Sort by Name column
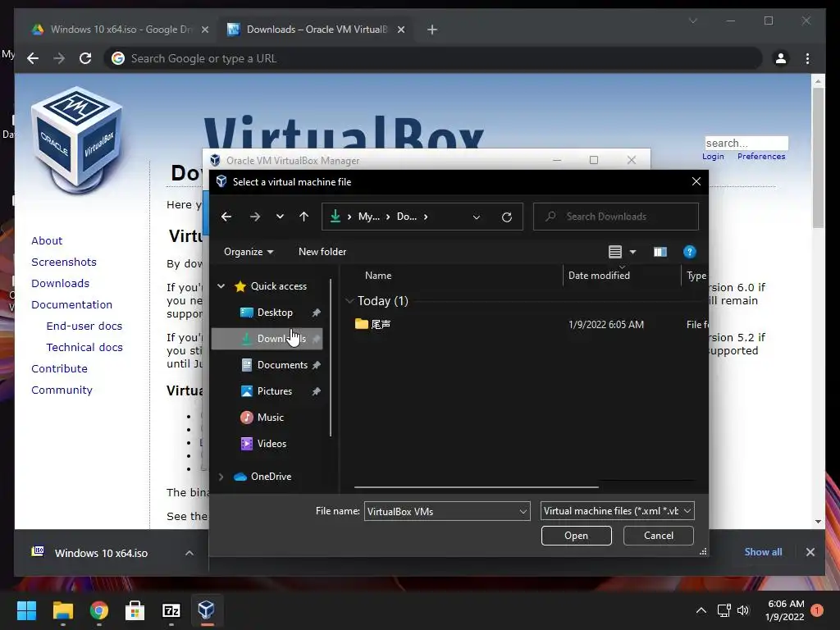The width and height of the screenshot is (840, 630). 378,276
